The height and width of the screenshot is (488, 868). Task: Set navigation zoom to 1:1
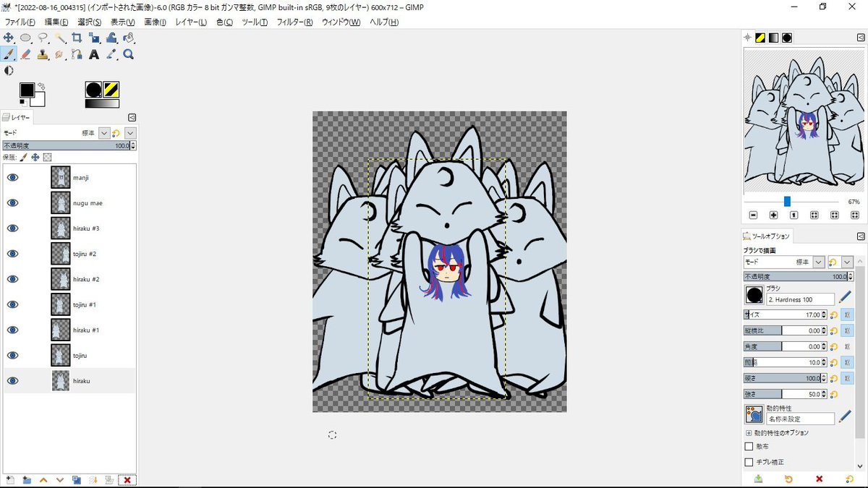793,215
